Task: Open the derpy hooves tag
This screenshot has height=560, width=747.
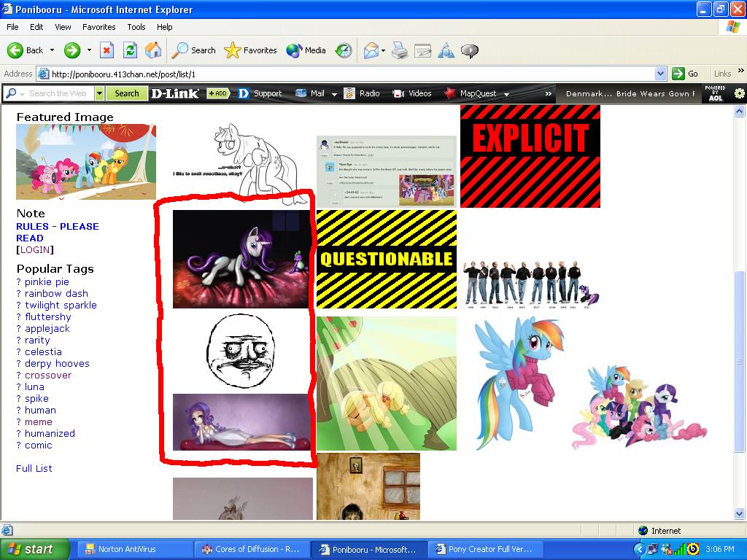Action: click(x=57, y=363)
